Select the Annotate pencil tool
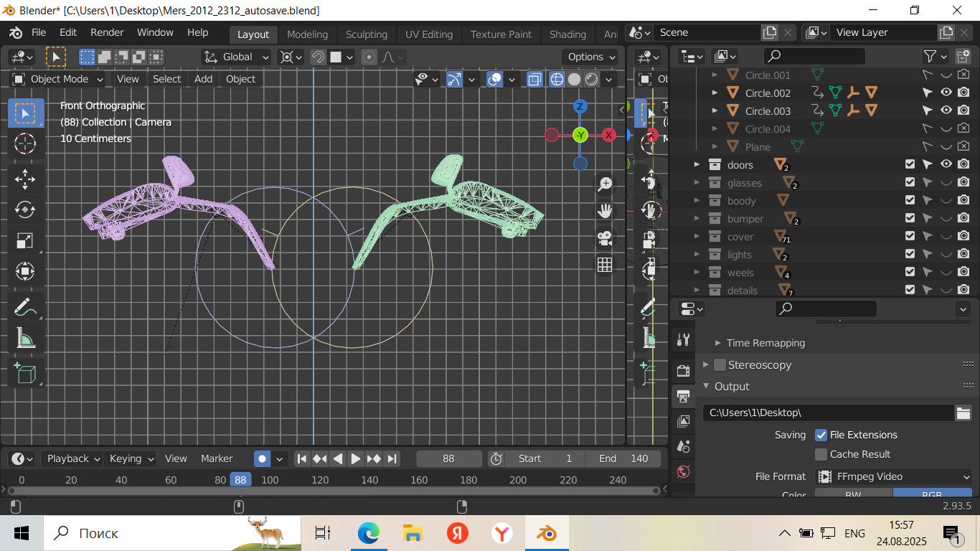980x551 pixels. (x=25, y=307)
